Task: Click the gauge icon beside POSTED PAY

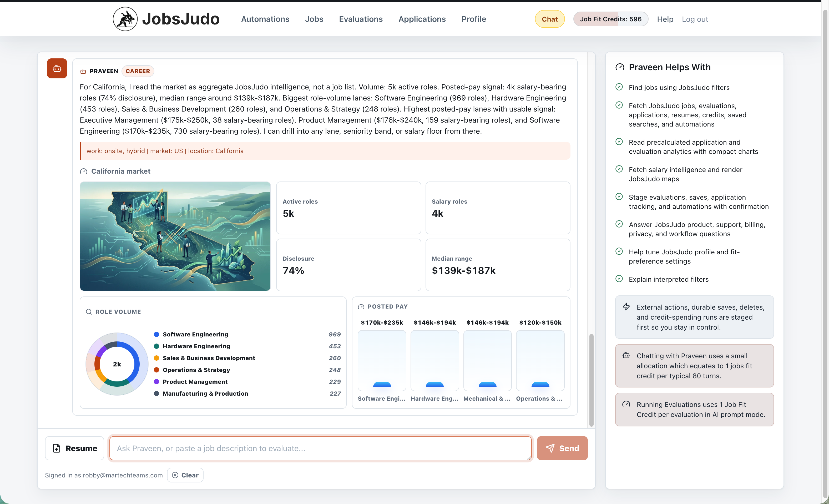Action: [x=361, y=306]
